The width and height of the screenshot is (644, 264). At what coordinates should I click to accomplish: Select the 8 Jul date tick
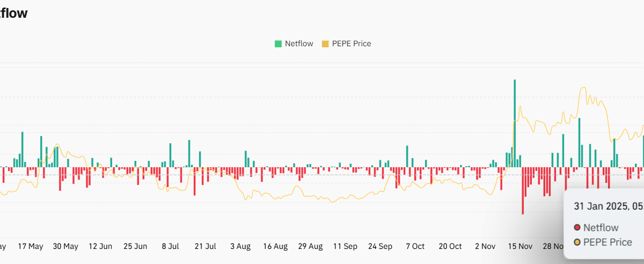(170, 246)
